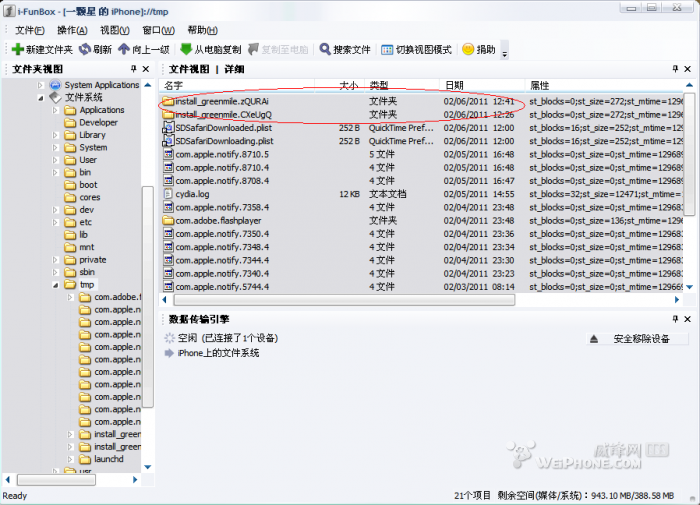Select the Developer folder in tree
The image size is (700, 505).
(98, 122)
